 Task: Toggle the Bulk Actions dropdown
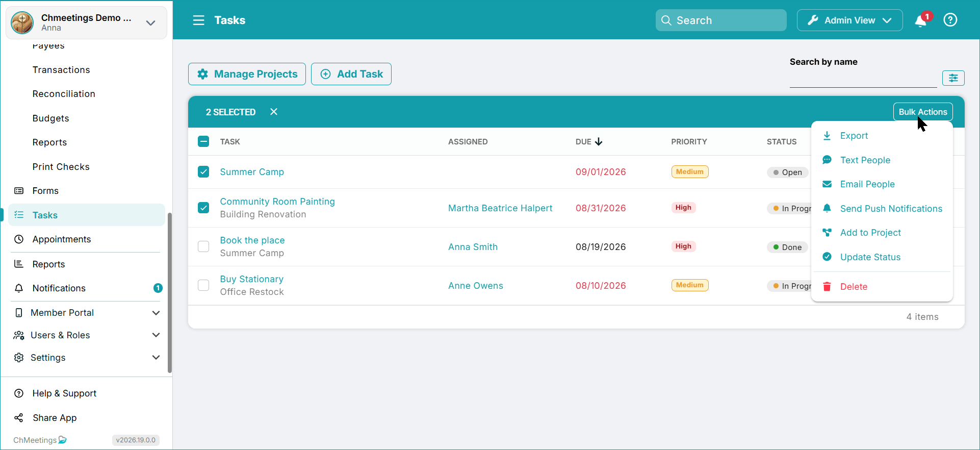coord(923,112)
